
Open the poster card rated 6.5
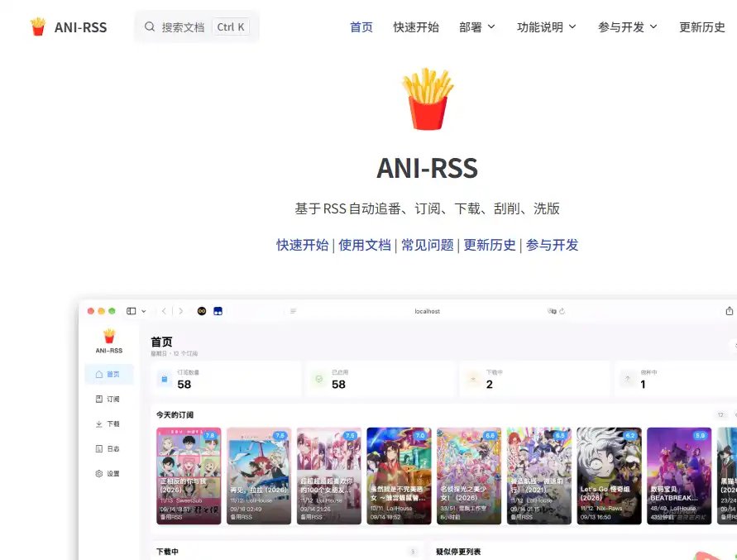click(x=538, y=476)
